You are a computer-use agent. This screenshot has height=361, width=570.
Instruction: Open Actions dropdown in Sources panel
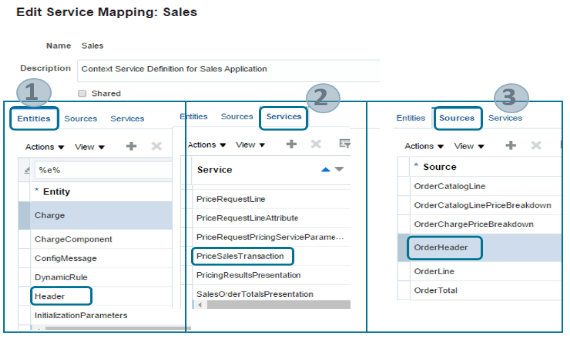click(424, 146)
